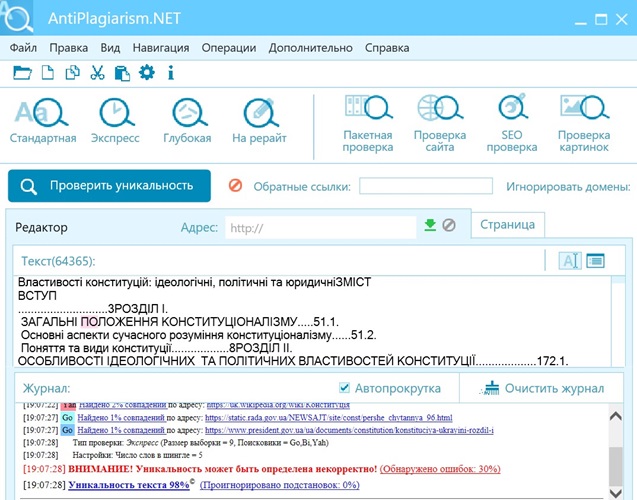637x500 pixels.
Task: Switch to text edit mode (A icon)
Action: pos(570,260)
